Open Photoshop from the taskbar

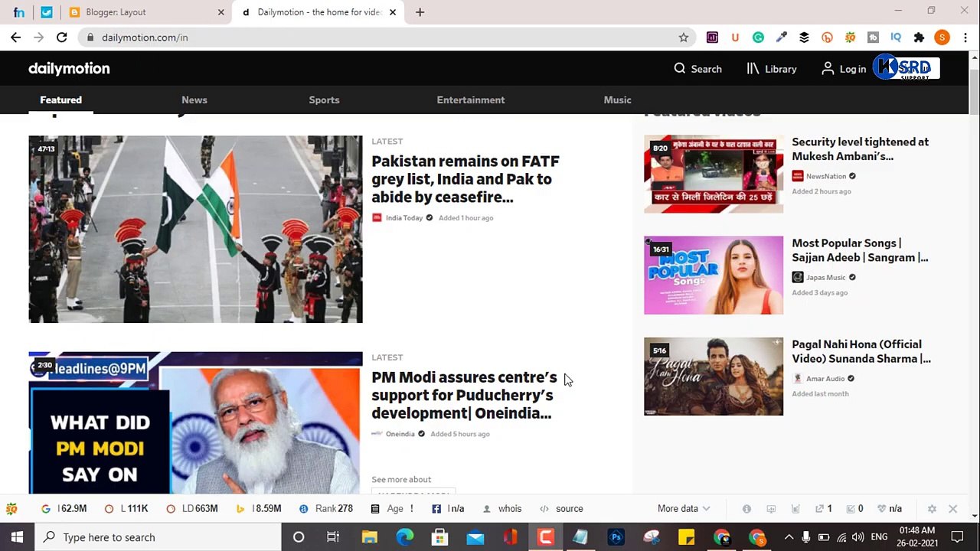[x=616, y=537]
